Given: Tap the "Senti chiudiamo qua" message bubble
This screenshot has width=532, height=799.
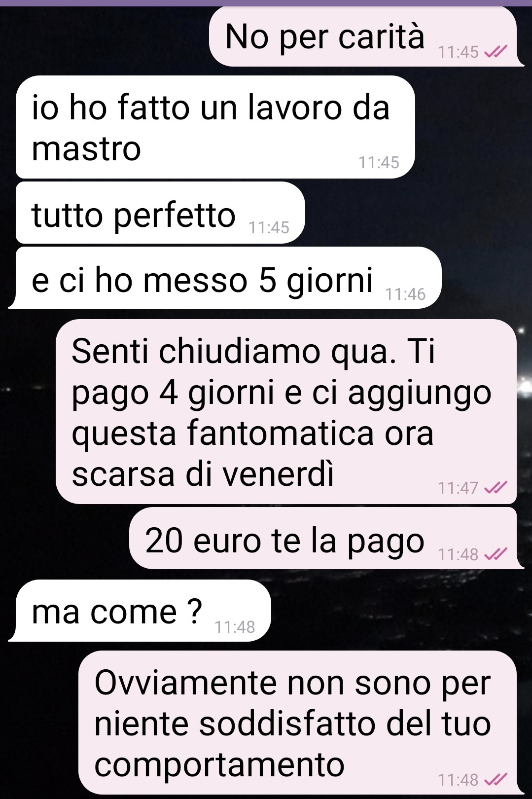Looking at the screenshot, I should [x=286, y=411].
